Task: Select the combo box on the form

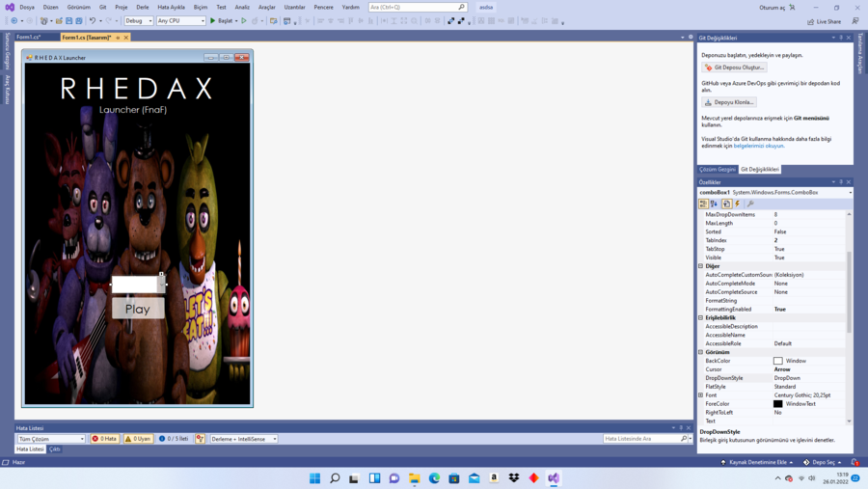Action: [138, 285]
